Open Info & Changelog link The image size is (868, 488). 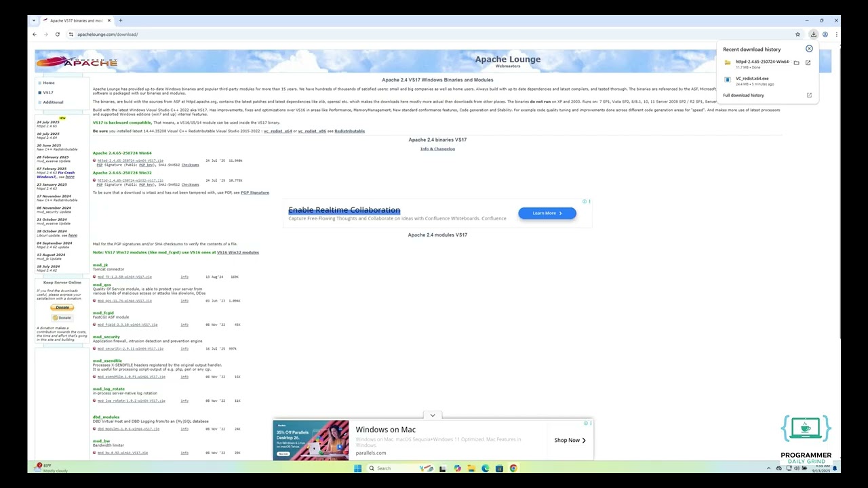pyautogui.click(x=437, y=149)
